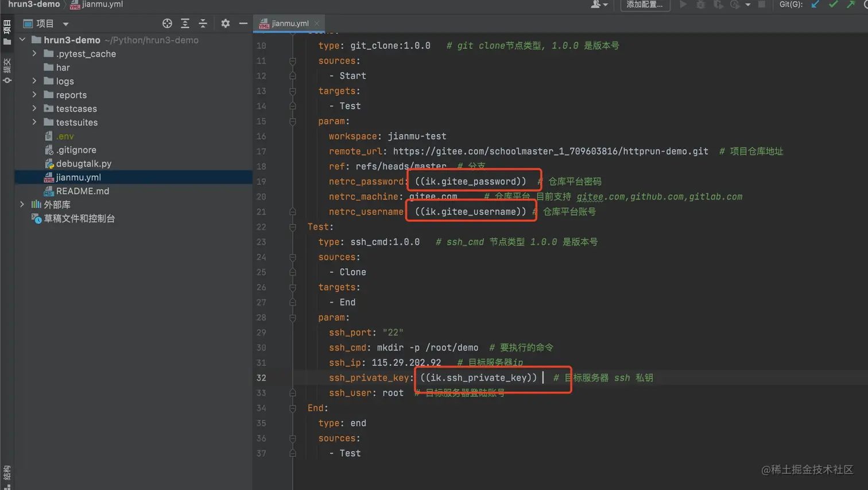
Task: Collapse all project tree nodes
Action: [203, 24]
